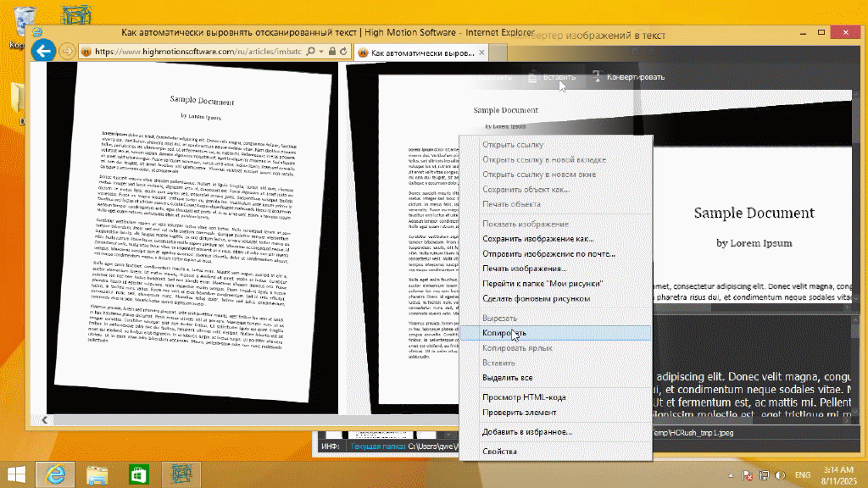868x488 pixels.
Task: Click the left arrow of the horizontal scrollbar
Action: 45,420
